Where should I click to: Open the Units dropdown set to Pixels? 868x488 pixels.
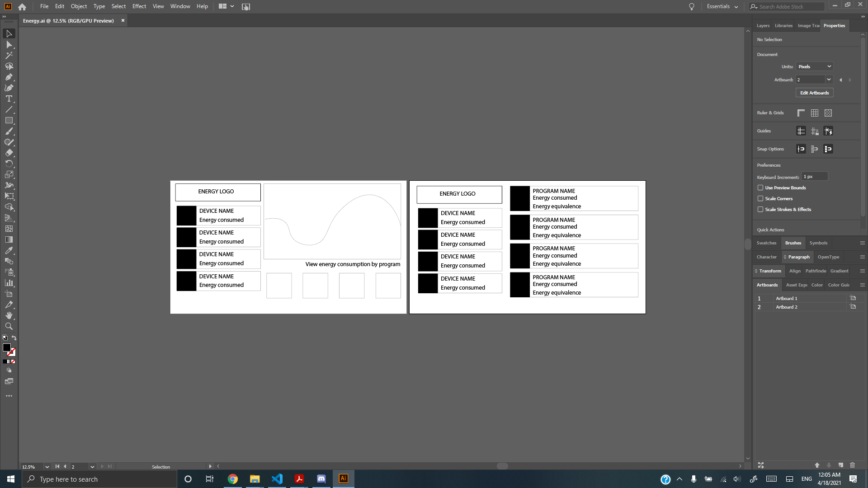tap(814, 66)
